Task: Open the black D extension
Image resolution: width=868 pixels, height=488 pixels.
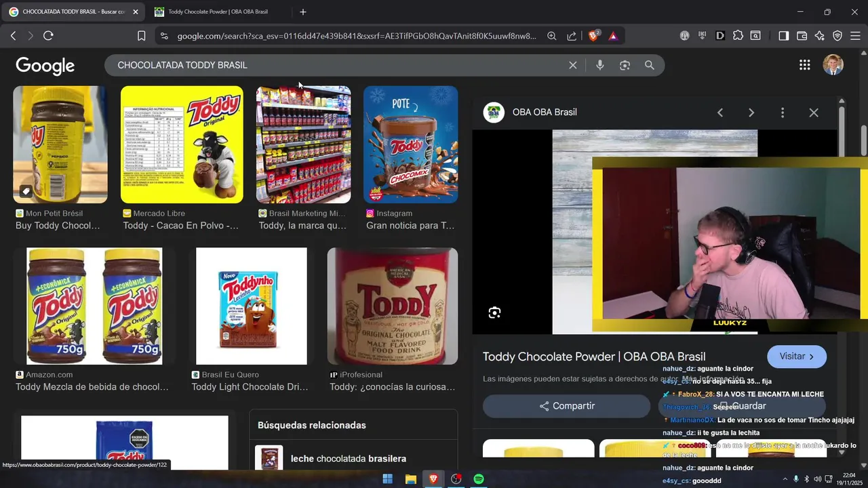Action: [720, 36]
